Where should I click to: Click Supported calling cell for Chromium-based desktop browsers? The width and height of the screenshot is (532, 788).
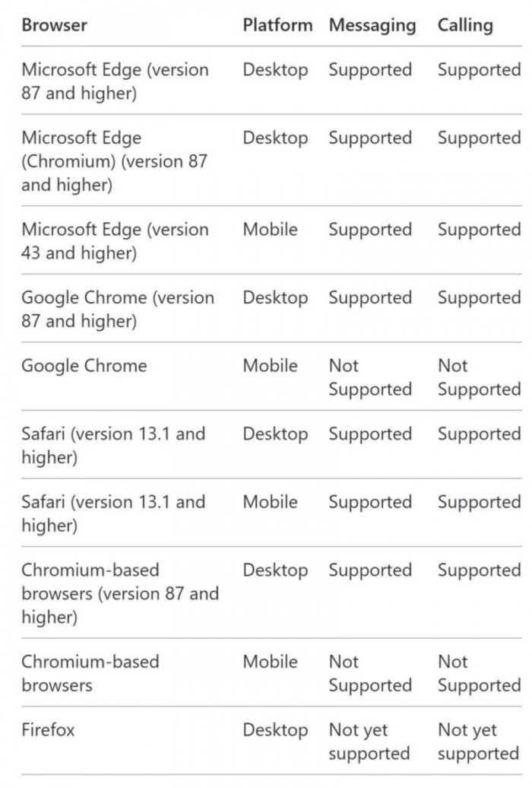480,570
